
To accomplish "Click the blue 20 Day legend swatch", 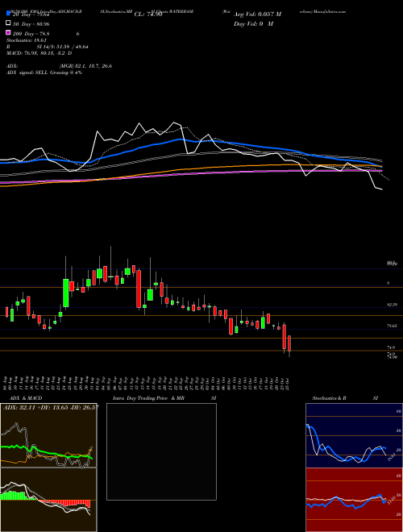I will (9, 14).
